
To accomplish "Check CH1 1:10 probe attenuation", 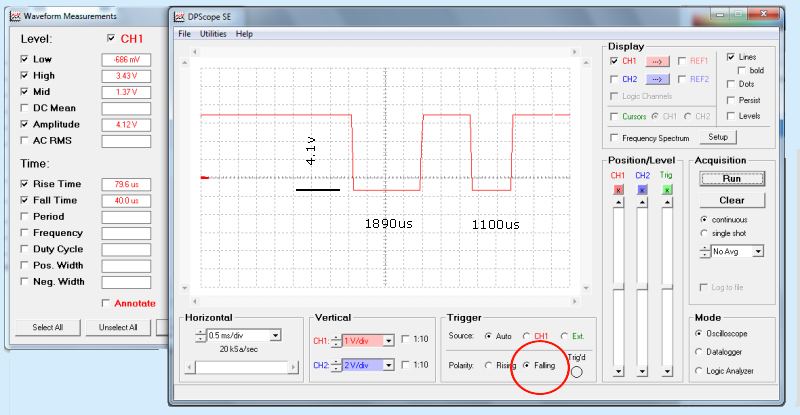I will (406, 339).
